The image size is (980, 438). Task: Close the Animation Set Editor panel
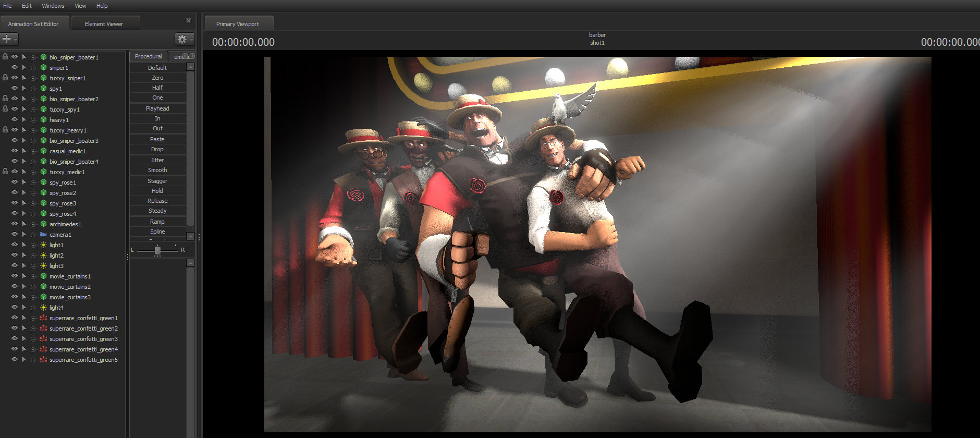click(189, 21)
